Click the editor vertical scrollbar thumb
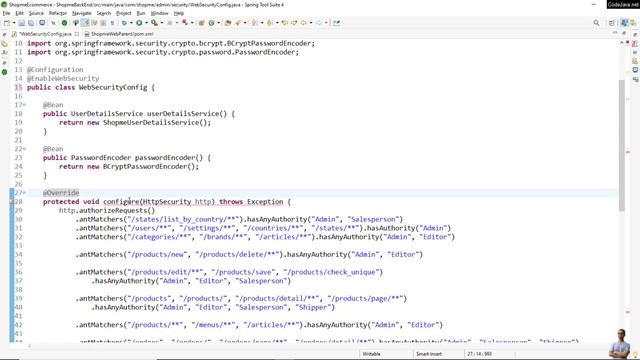Image resolution: width=640 pixels, height=360 pixels. pos(622,145)
